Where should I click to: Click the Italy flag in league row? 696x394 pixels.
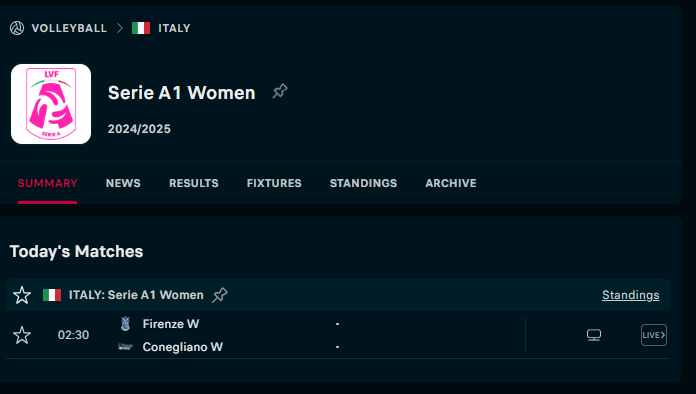pos(52,295)
